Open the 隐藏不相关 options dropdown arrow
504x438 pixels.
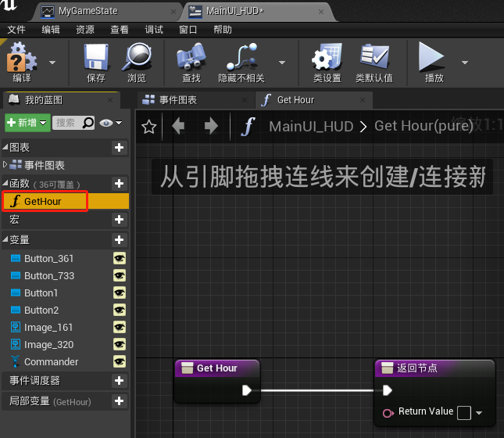point(282,62)
